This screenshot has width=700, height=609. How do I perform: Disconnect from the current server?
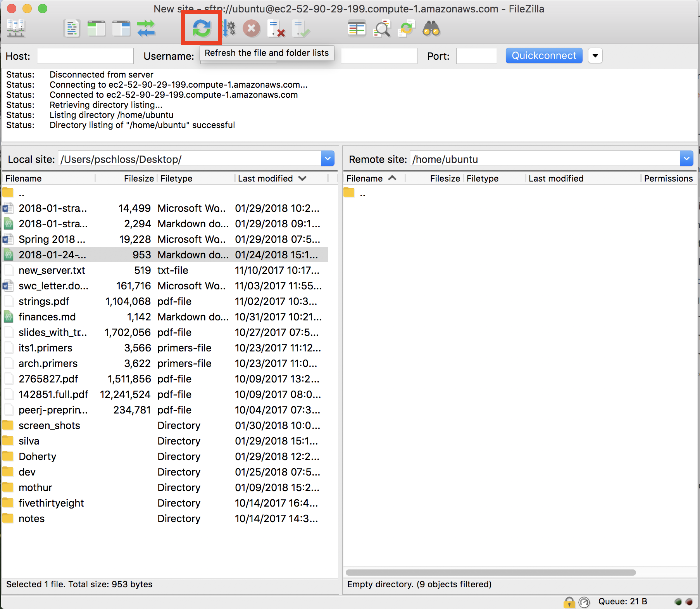pos(276,29)
